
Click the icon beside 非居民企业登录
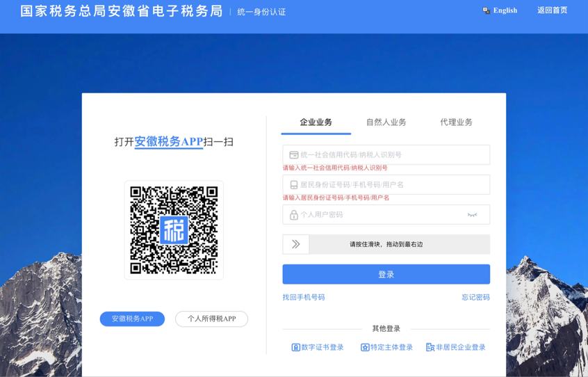tap(430, 347)
